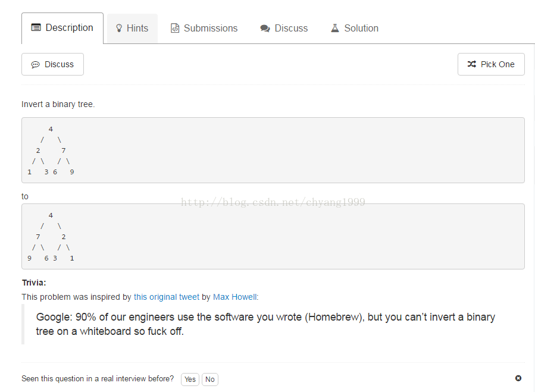Click the Submissions code file icon

point(175,28)
